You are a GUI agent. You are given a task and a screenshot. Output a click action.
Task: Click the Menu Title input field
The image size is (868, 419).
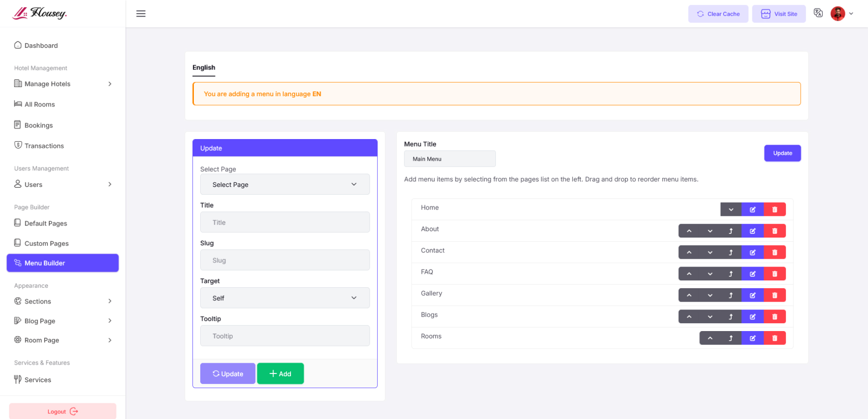(x=449, y=159)
